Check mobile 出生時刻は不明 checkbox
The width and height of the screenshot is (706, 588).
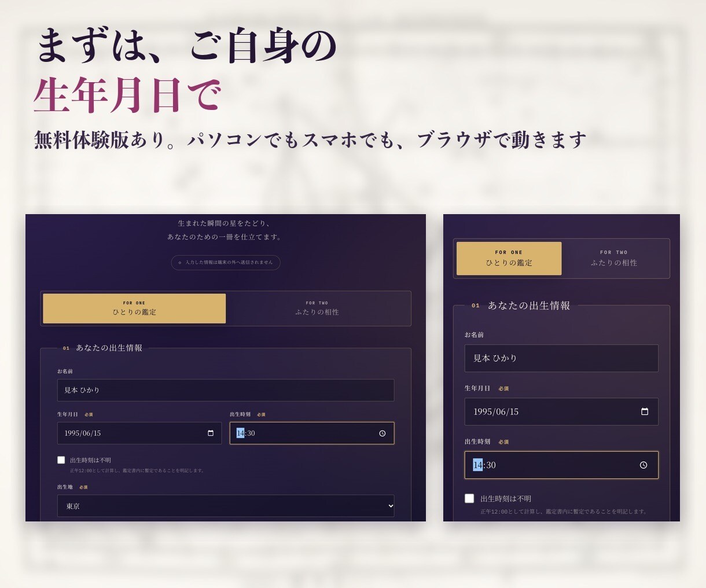(469, 498)
